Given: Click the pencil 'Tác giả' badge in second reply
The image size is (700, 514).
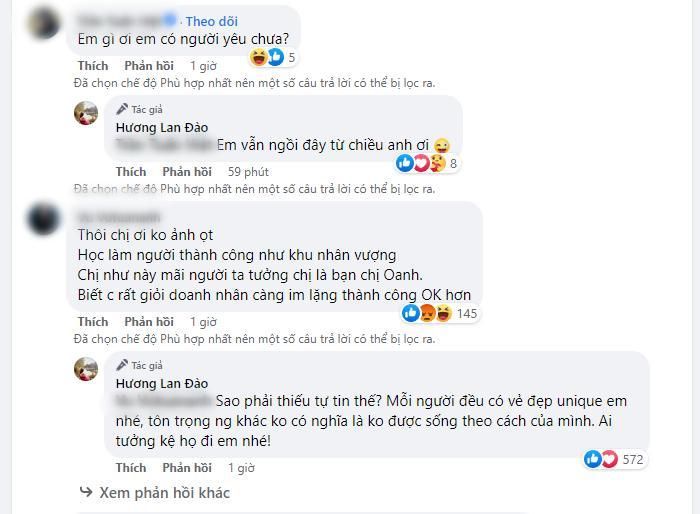Looking at the screenshot, I should pos(139,366).
